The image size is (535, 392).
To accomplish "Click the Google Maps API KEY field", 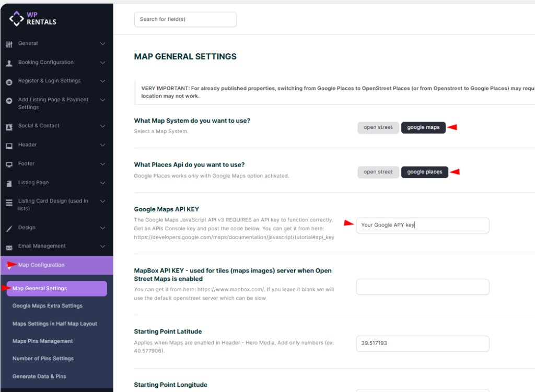I will point(422,225).
